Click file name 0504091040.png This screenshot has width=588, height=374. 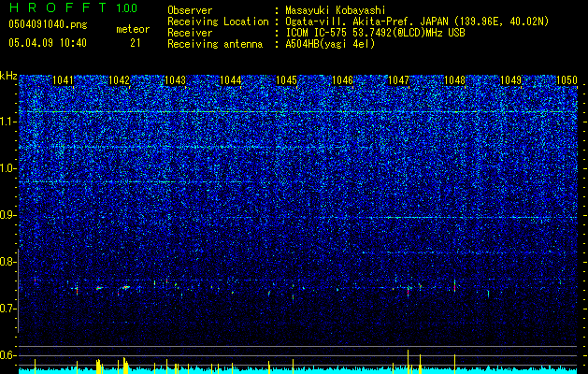pyautogui.click(x=48, y=24)
